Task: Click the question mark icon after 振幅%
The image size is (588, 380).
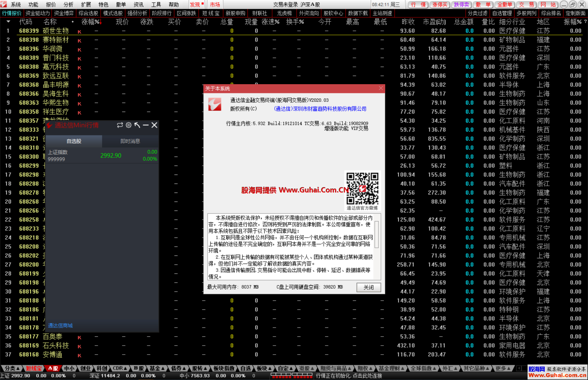Action: 586,22
